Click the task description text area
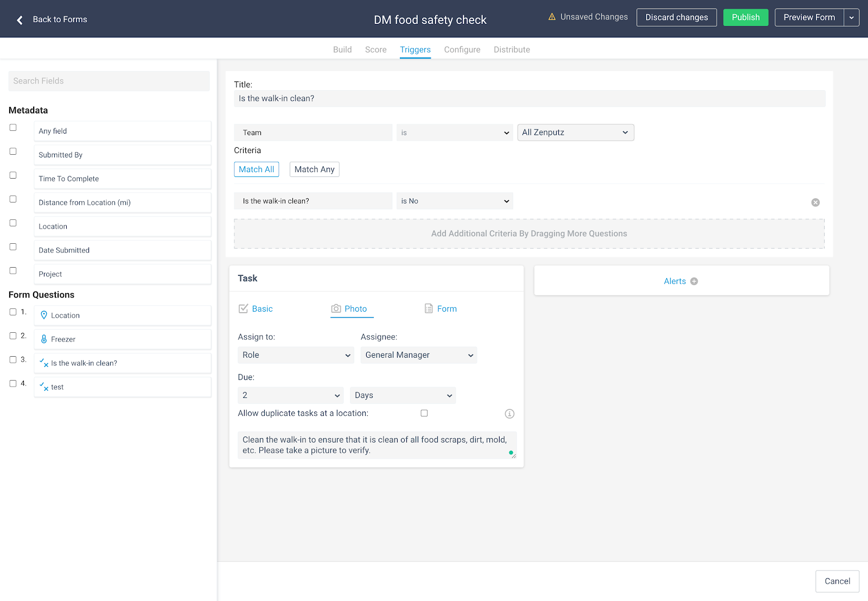868x601 pixels. pyautogui.click(x=377, y=445)
